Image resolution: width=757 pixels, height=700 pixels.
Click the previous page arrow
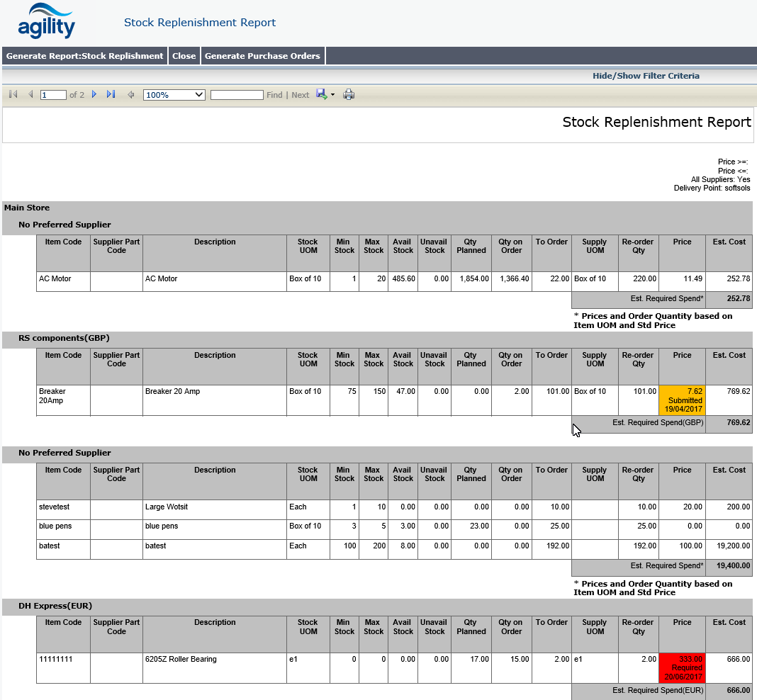[30, 94]
